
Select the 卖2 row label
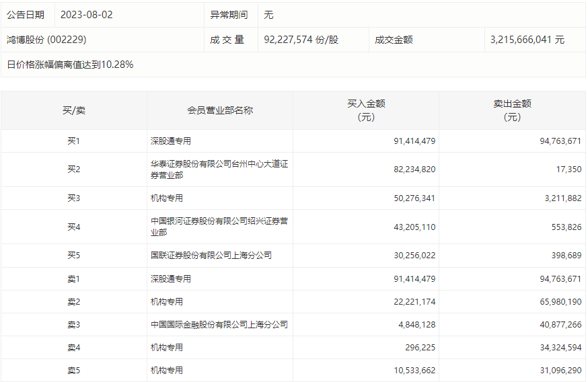pyautogui.click(x=74, y=302)
